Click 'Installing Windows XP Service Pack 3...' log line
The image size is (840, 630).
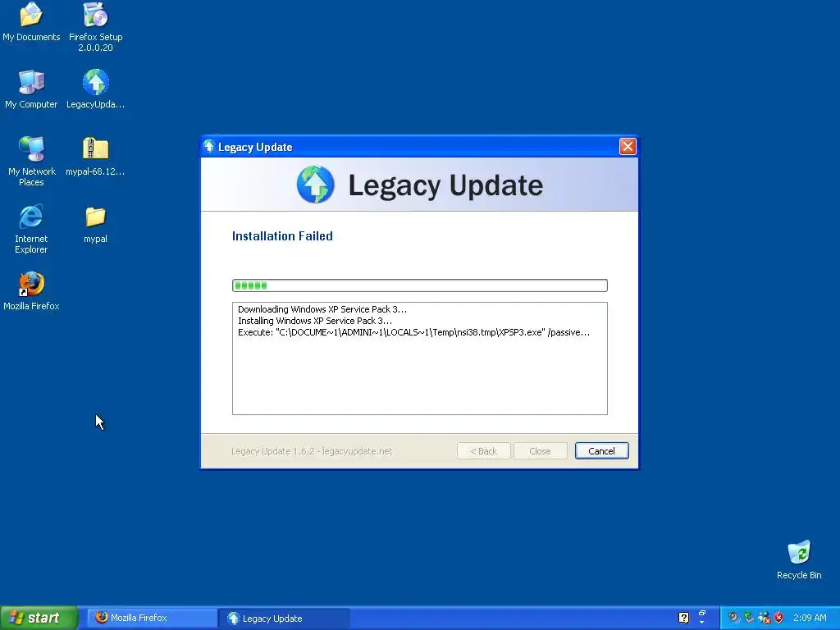tap(315, 321)
